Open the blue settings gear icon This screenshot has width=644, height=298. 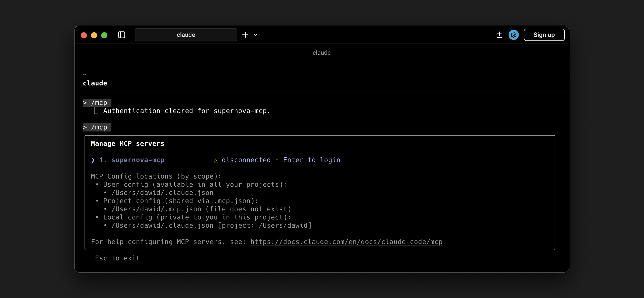tap(513, 35)
